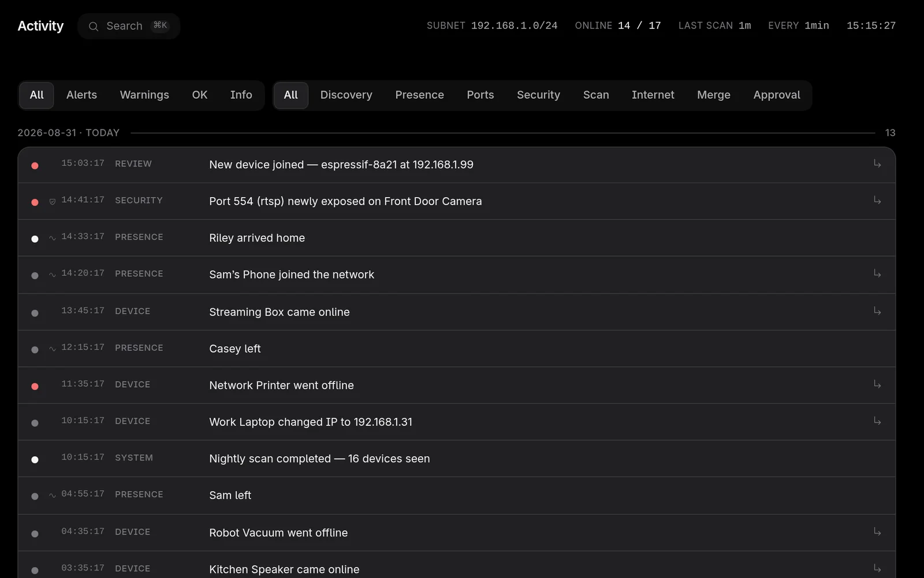The height and width of the screenshot is (578, 924).
Task: Click the Casey left event text
Action: 235,349
